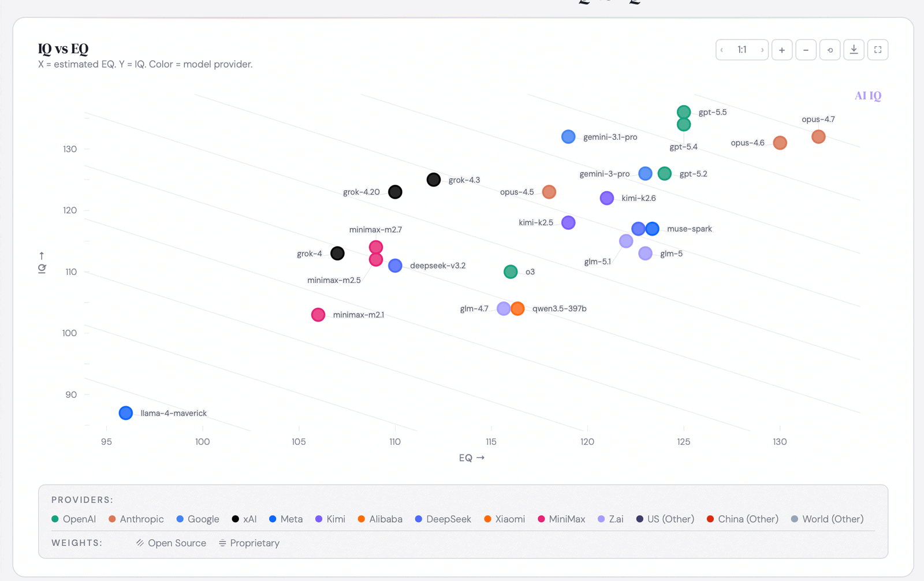Toggle the Xiaomi provider filter

point(505,519)
